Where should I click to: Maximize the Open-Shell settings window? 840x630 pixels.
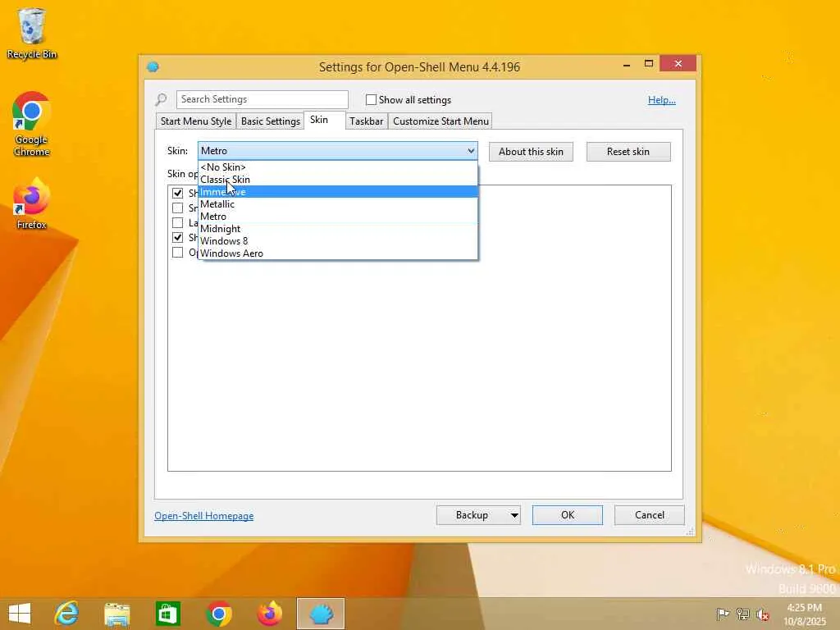pos(649,64)
